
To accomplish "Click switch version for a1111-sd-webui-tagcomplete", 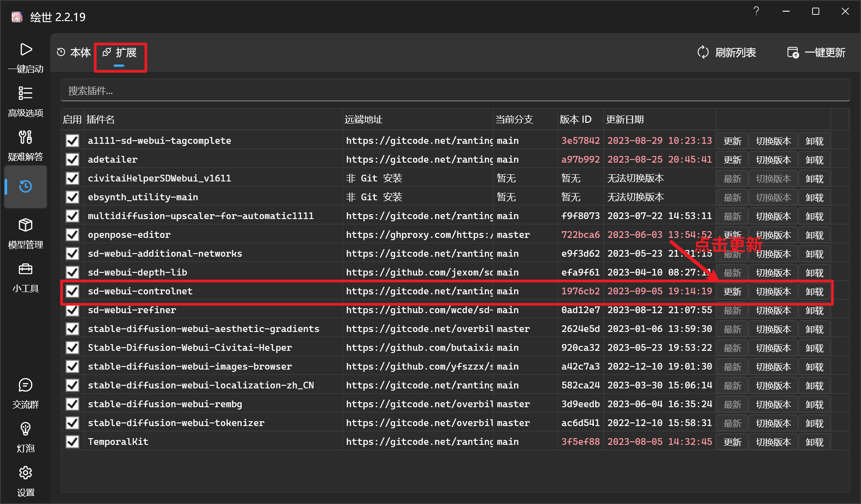I will click(x=773, y=141).
